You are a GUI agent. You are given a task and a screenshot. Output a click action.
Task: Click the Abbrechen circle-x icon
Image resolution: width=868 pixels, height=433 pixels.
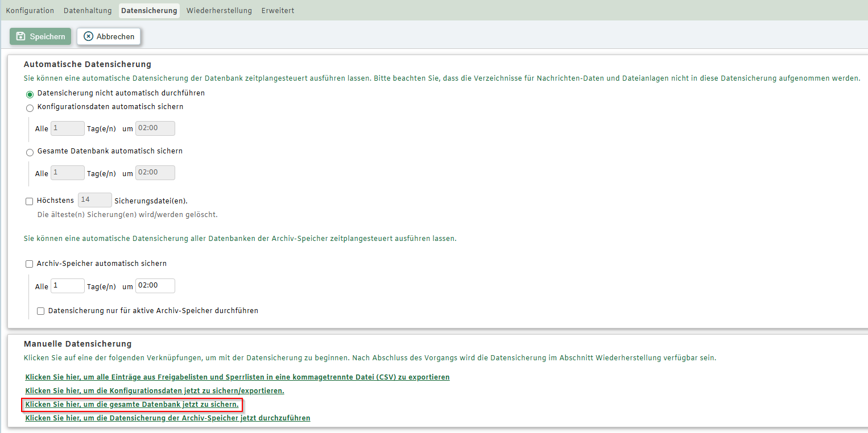pyautogui.click(x=88, y=36)
